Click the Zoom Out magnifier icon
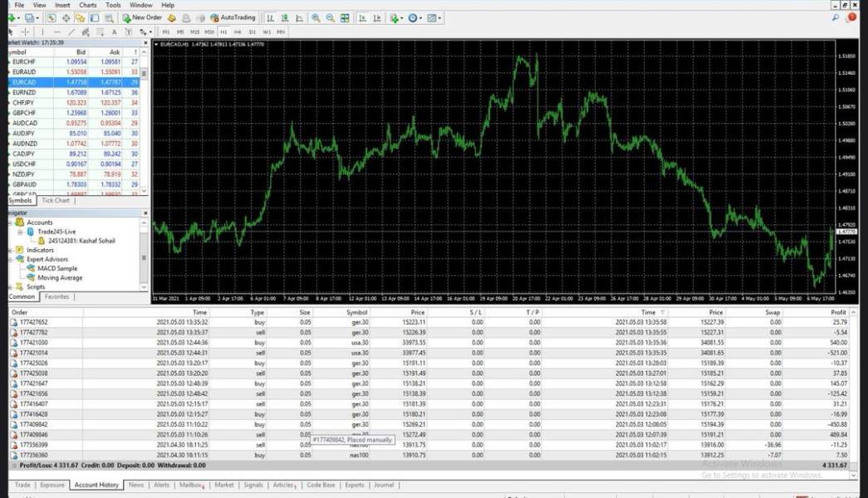This screenshot has width=868, height=498. [x=331, y=17]
